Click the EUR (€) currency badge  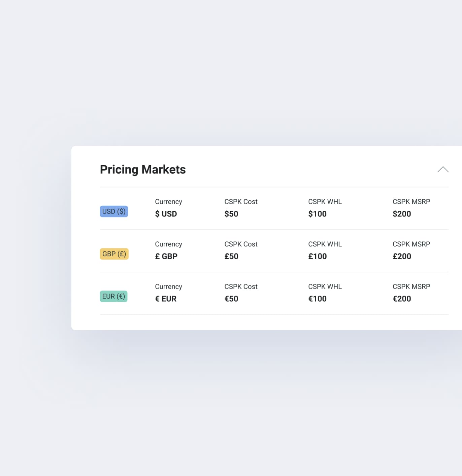point(113,296)
